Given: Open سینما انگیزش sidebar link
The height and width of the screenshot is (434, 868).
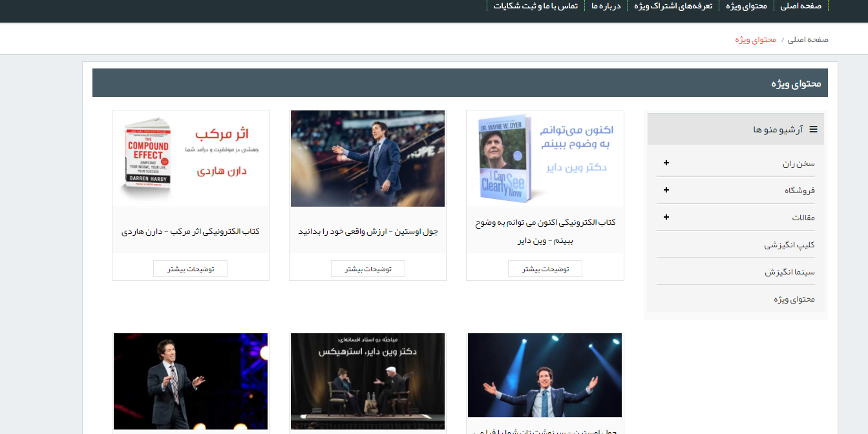Looking at the screenshot, I should 790,272.
